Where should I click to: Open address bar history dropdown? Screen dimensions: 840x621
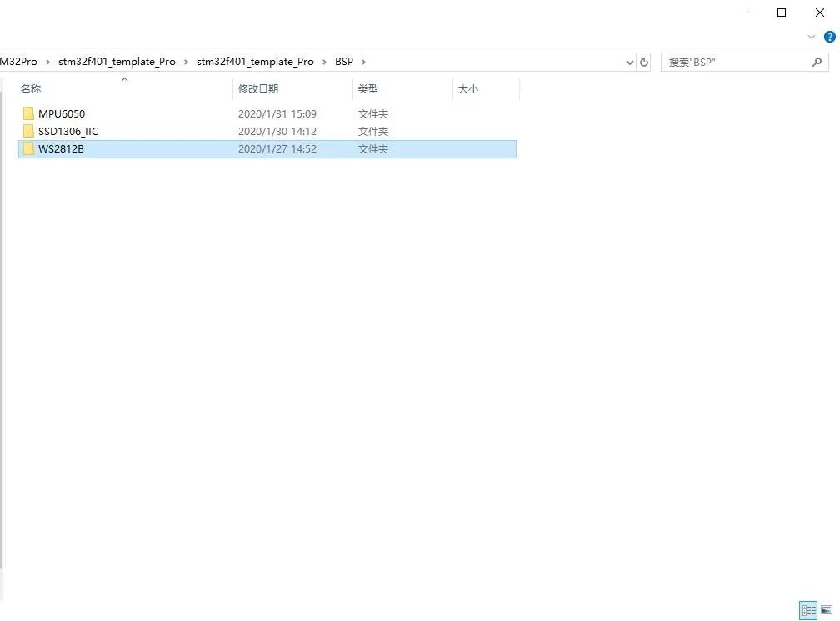click(629, 63)
